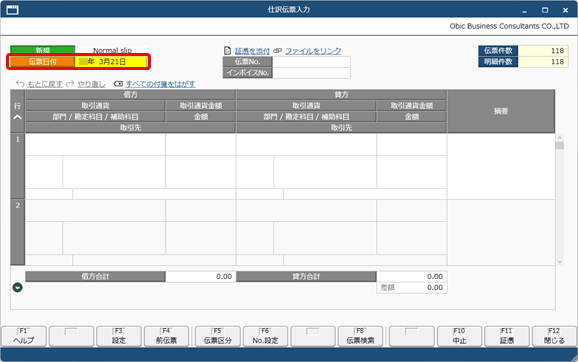Screen dimensions: 578x362
Task: Click the F1 ヘルプ button
Action: 24,336
